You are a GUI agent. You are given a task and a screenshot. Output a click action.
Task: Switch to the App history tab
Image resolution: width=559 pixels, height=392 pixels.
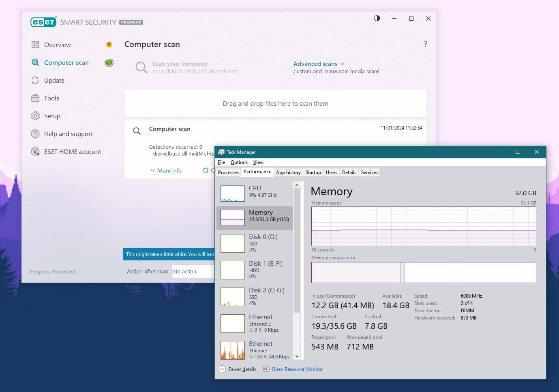[288, 173]
